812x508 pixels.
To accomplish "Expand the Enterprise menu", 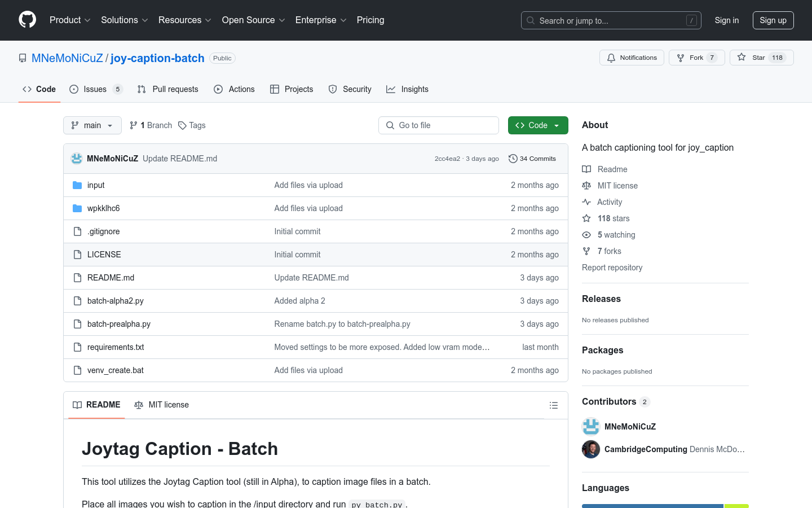I will pyautogui.click(x=321, y=20).
